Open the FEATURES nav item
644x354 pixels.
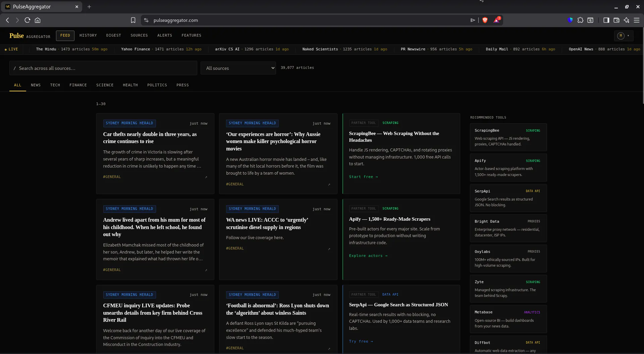click(x=192, y=35)
